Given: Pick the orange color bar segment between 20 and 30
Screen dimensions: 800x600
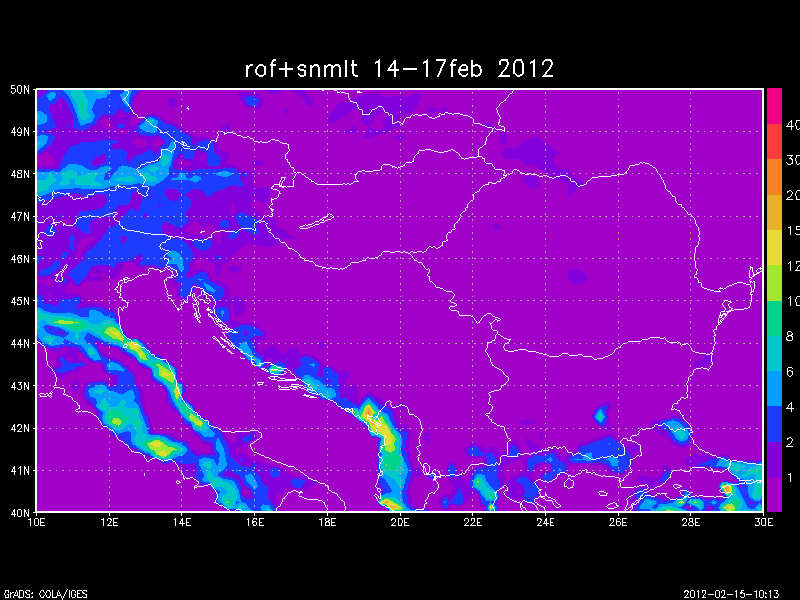Looking at the screenshot, I should pyautogui.click(x=774, y=177).
